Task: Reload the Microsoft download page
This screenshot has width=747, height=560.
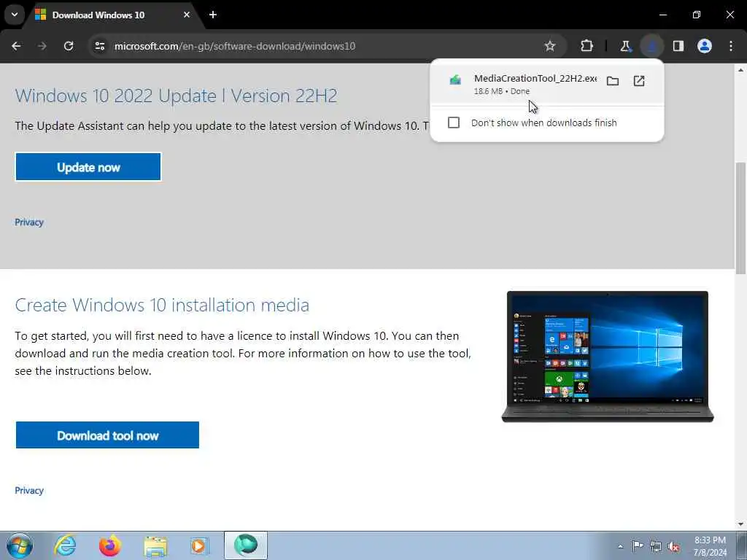Action: coord(69,46)
